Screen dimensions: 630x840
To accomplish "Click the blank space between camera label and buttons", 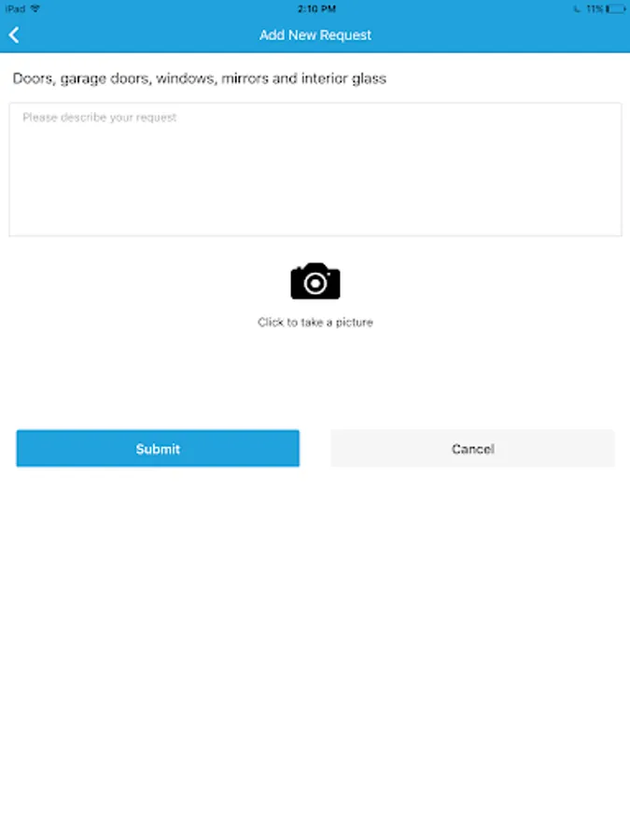I will pos(315,378).
